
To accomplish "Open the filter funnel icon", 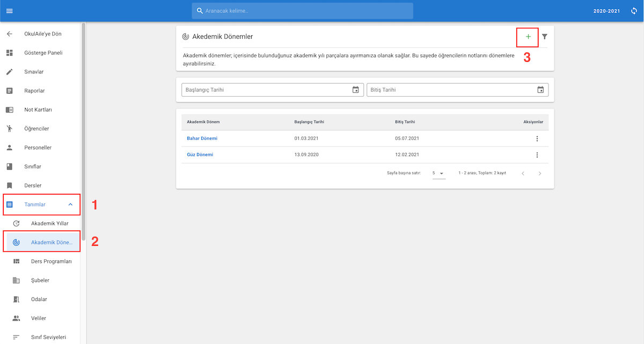I will [545, 36].
